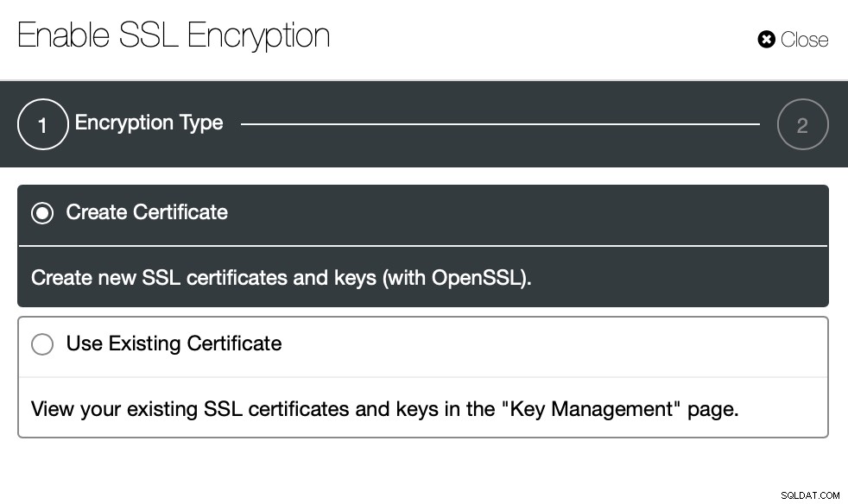Click the Create Certificate option label
The height and width of the screenshot is (504, 848).
pyautogui.click(x=147, y=212)
